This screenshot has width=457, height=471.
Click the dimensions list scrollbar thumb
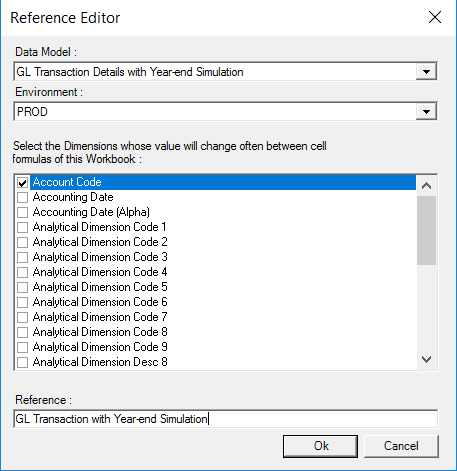(427, 230)
